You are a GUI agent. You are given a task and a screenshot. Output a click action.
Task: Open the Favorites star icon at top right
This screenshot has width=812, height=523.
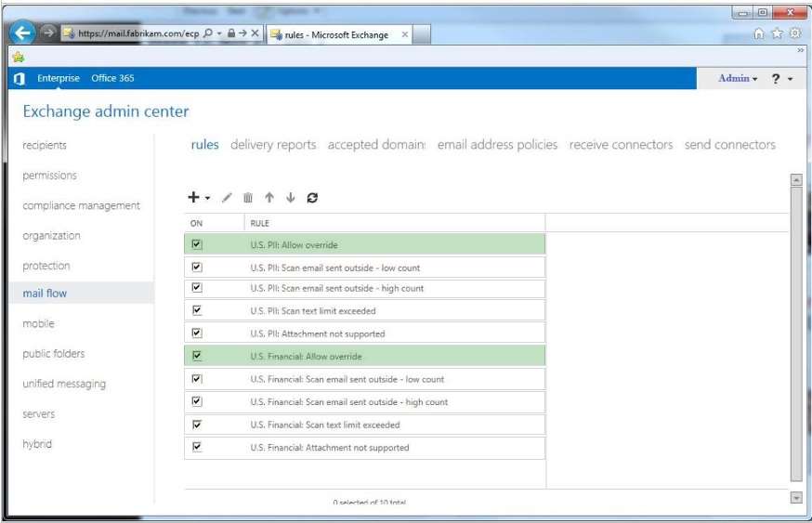coord(778,33)
